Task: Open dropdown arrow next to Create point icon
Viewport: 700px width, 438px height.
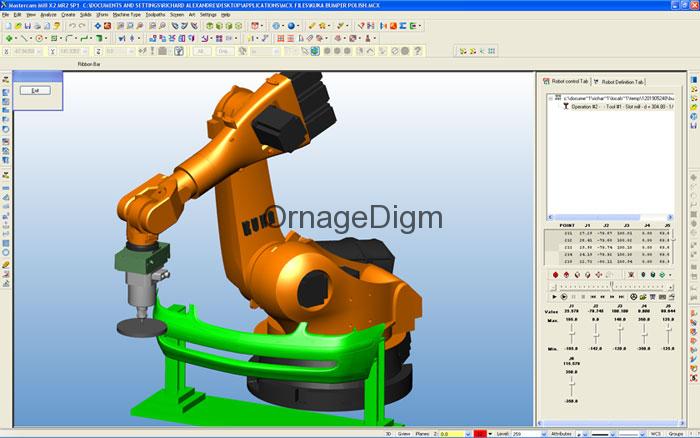Action: click(x=15, y=39)
